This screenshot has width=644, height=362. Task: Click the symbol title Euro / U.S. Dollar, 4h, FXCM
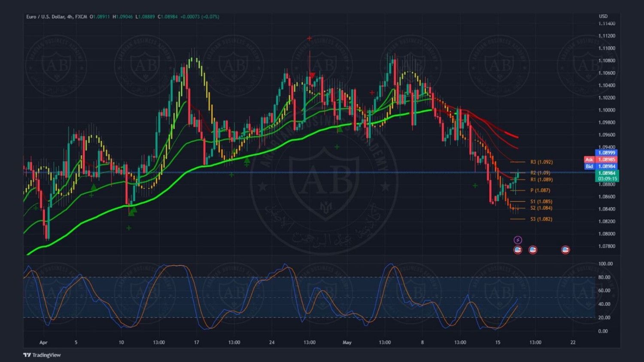coord(57,17)
